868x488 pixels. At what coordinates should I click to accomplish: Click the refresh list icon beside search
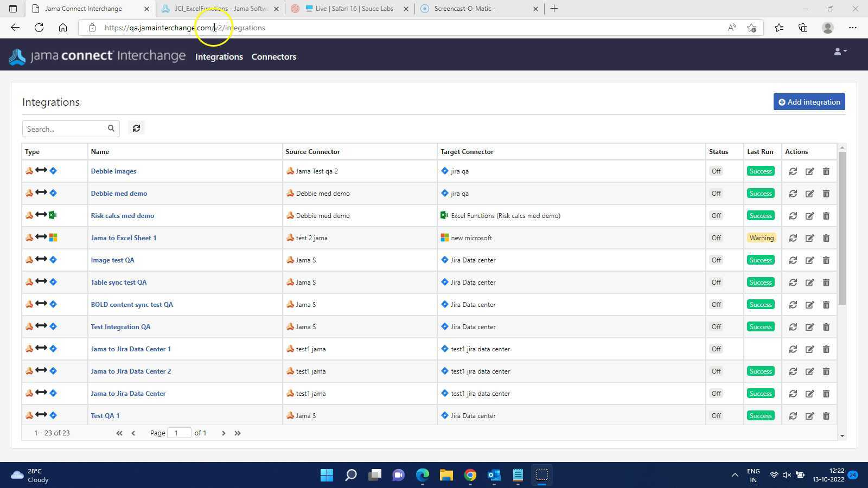[x=136, y=129]
